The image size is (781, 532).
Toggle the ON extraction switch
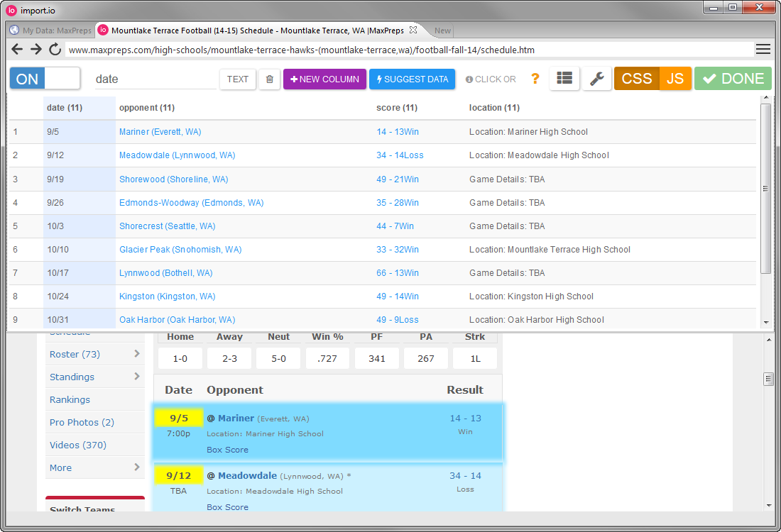pos(45,79)
